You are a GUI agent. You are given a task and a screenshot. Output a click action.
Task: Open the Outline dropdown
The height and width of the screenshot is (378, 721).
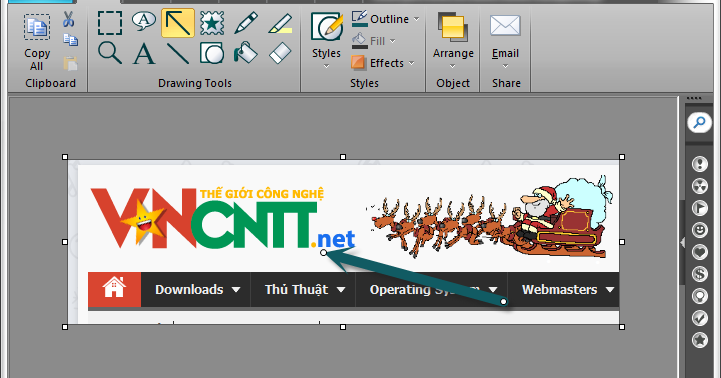[x=385, y=19]
